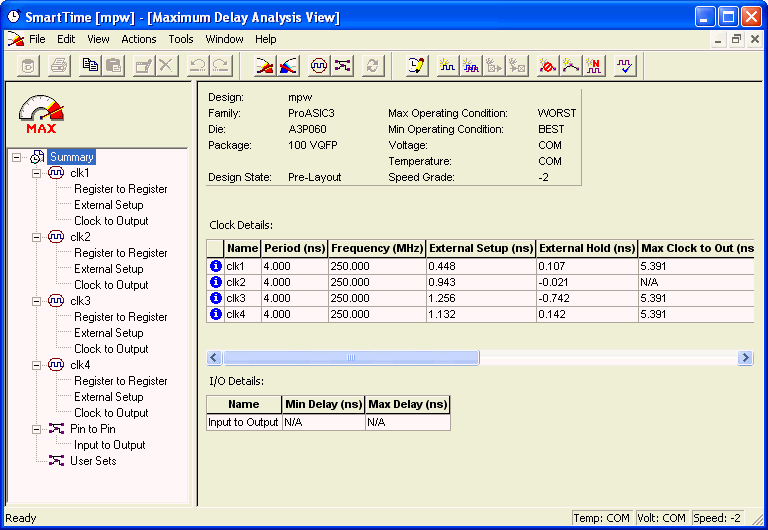Open the Help menu
The image size is (768, 530).
tap(265, 39)
